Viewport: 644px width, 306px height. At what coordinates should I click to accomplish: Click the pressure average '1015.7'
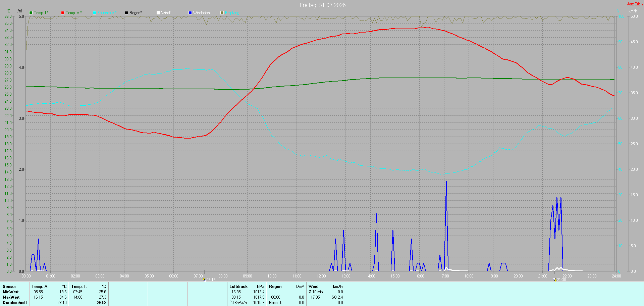pos(259,303)
